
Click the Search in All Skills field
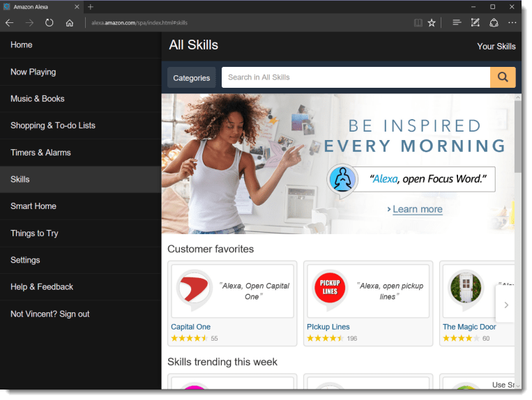click(356, 77)
